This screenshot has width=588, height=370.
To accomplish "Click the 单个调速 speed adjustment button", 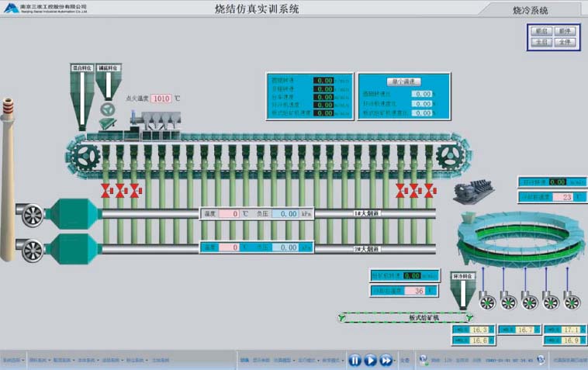I will (x=403, y=81).
